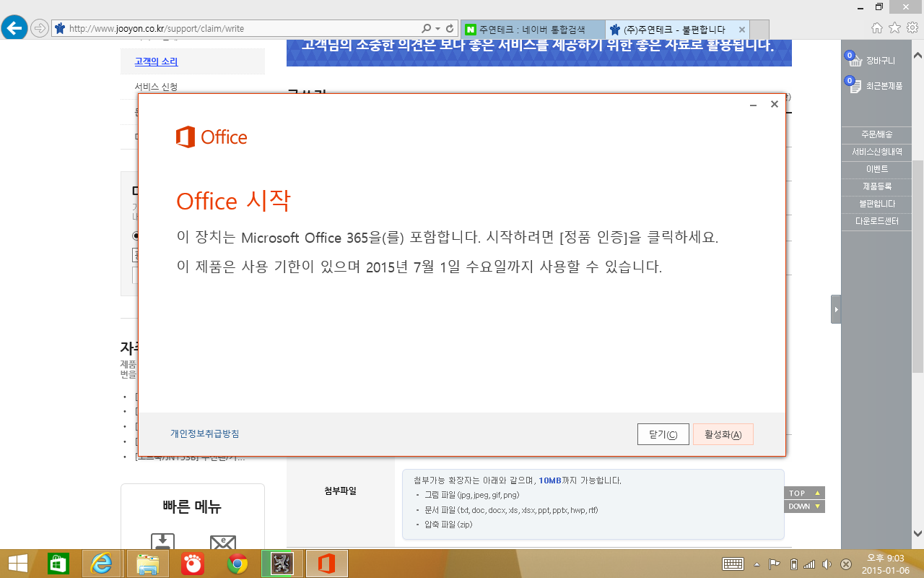Click the DOWN page button
Screen dimensions: 924x578
tap(804, 506)
